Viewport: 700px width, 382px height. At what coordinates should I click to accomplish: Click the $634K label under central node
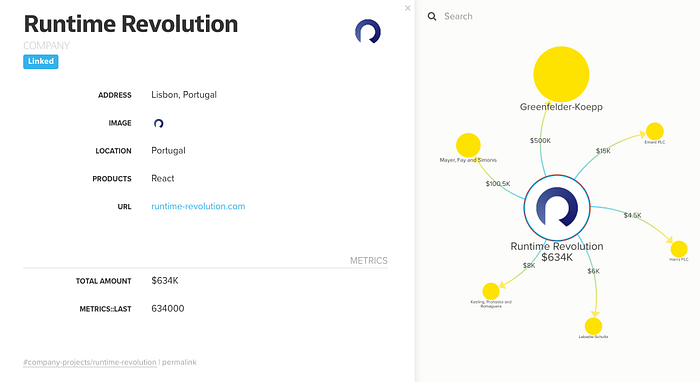pyautogui.click(x=557, y=257)
